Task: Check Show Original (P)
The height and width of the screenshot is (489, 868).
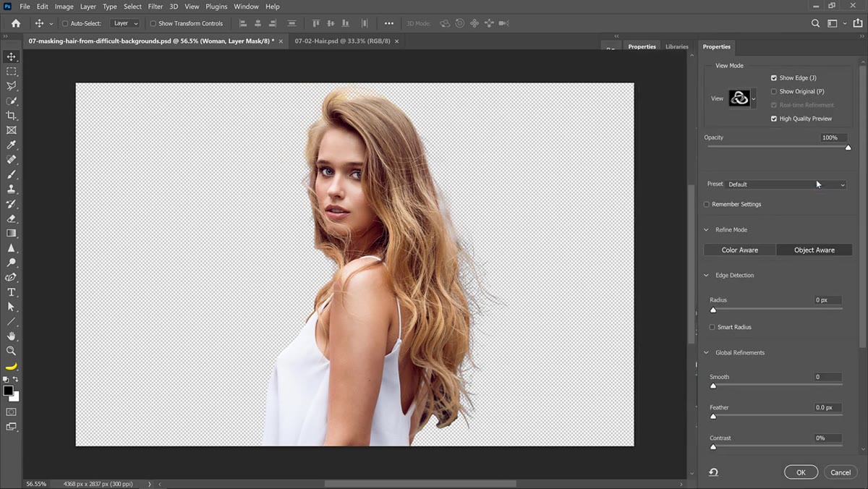Action: (x=774, y=91)
